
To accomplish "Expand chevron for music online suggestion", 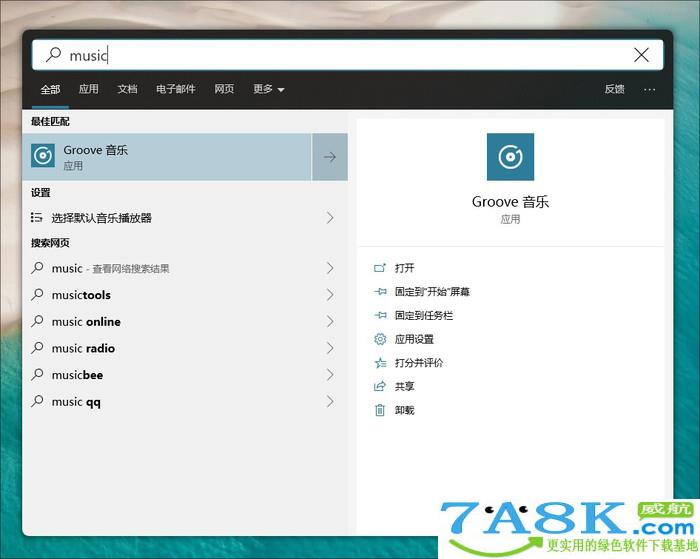I will click(x=330, y=321).
